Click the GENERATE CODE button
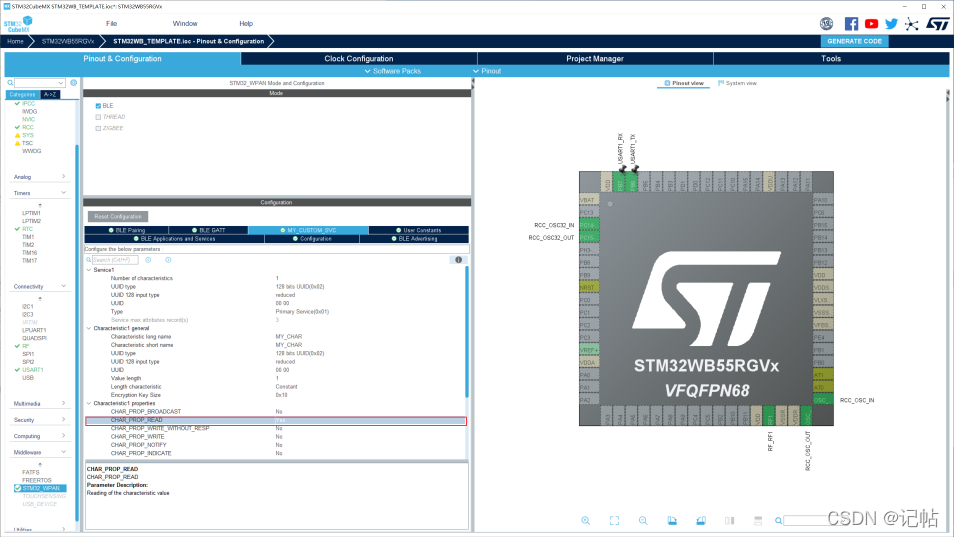The width and height of the screenshot is (954, 537). pyautogui.click(x=854, y=41)
